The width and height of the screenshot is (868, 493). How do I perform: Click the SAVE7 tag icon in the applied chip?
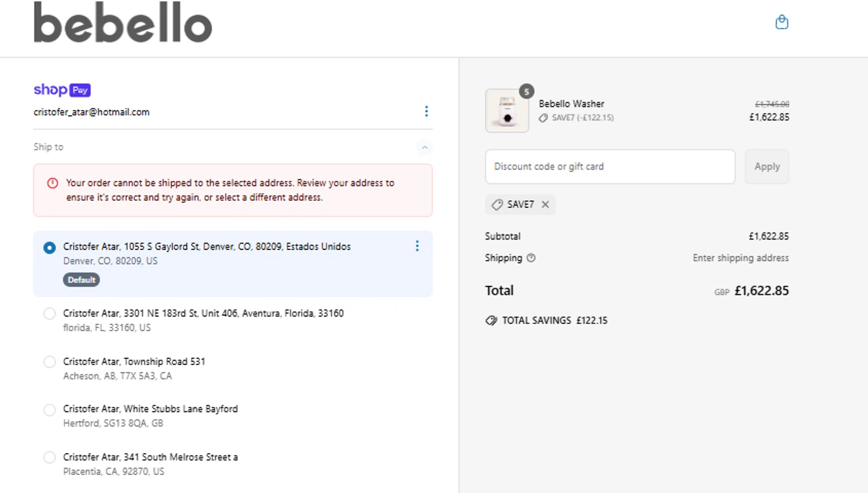pos(497,205)
